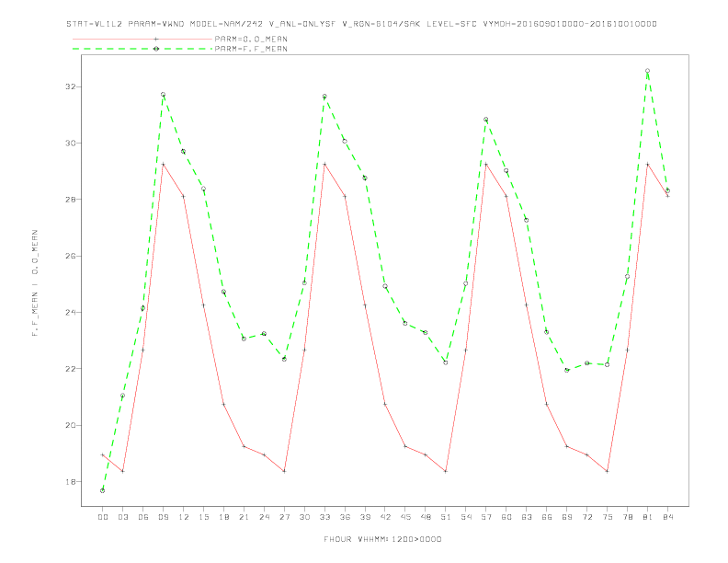Click the red solid legend line sample
The image size is (728, 563).
click(142, 39)
